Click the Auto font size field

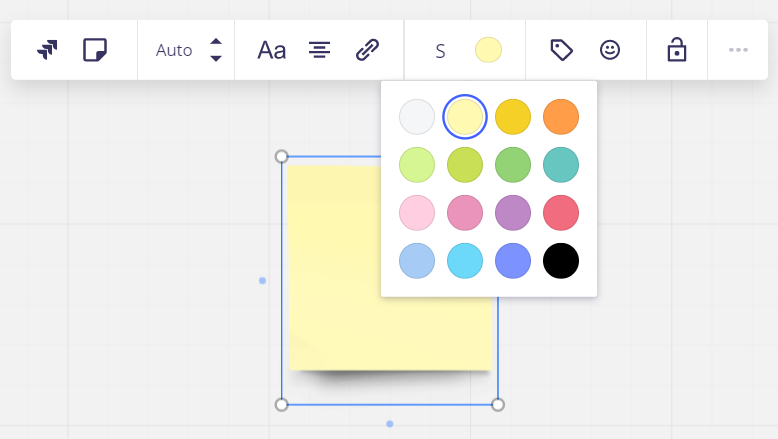tap(174, 49)
